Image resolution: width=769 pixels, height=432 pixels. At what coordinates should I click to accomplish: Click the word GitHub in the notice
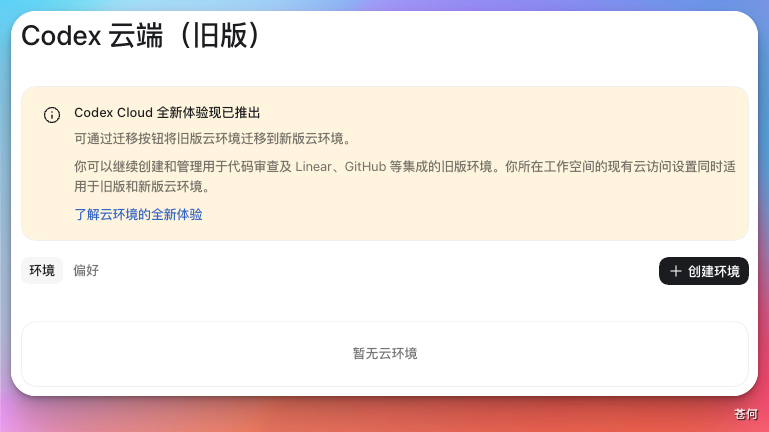click(365, 167)
